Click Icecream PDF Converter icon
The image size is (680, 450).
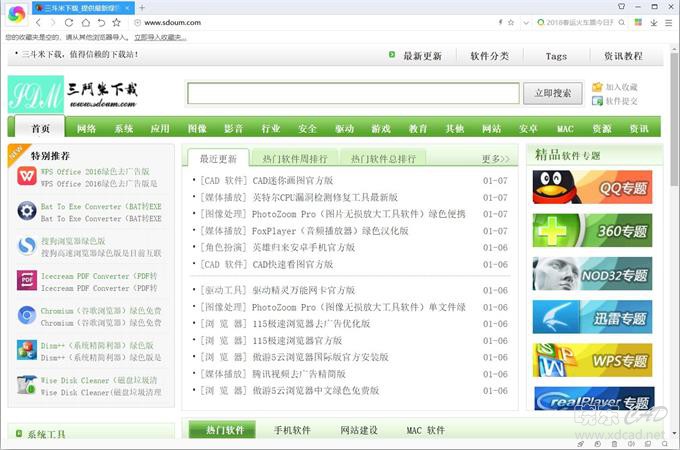(27, 280)
